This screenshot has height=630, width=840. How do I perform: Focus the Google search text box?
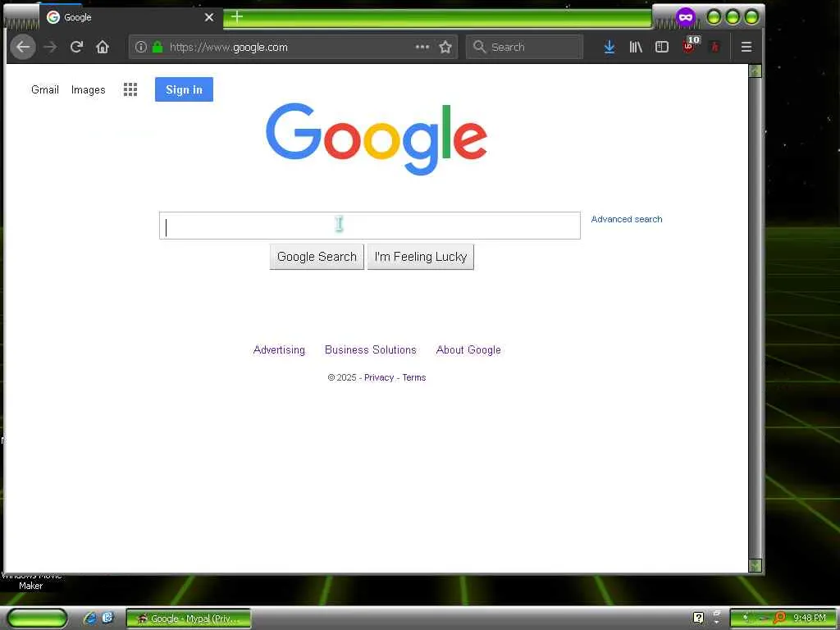coord(370,226)
